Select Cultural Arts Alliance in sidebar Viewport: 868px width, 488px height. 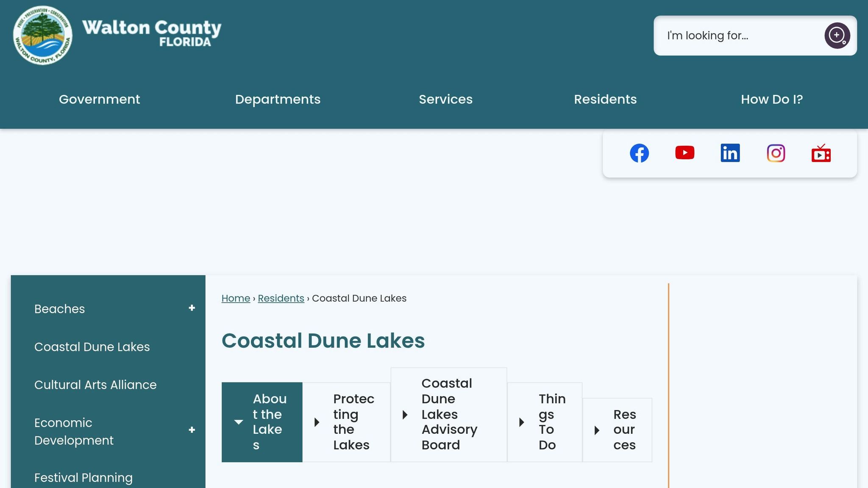click(x=95, y=385)
